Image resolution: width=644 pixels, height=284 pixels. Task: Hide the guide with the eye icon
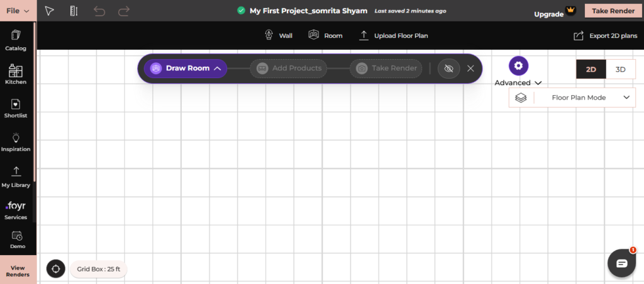pos(448,69)
